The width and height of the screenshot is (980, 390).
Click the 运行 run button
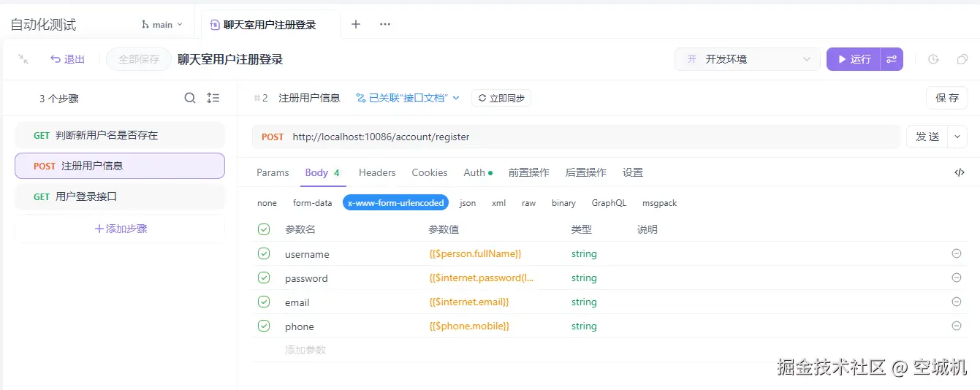854,59
